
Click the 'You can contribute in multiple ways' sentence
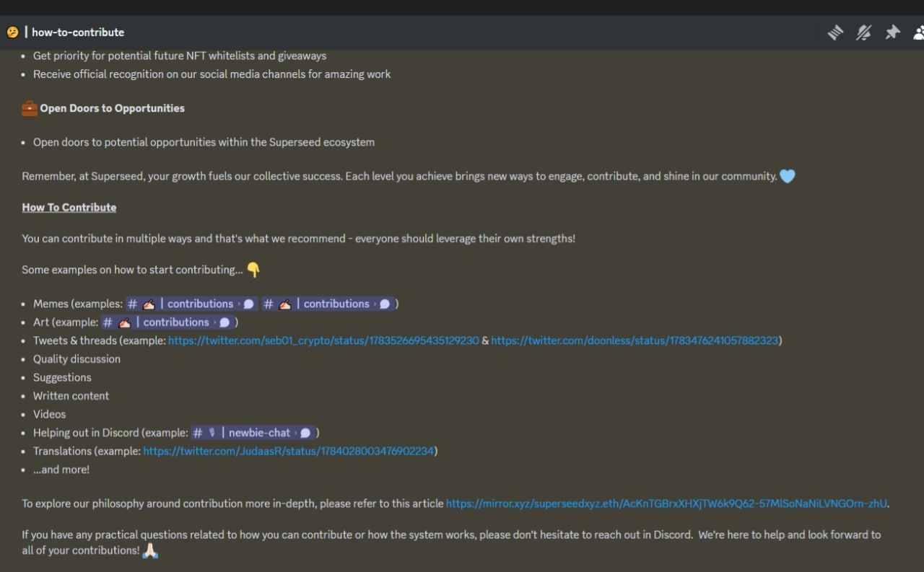[298, 238]
